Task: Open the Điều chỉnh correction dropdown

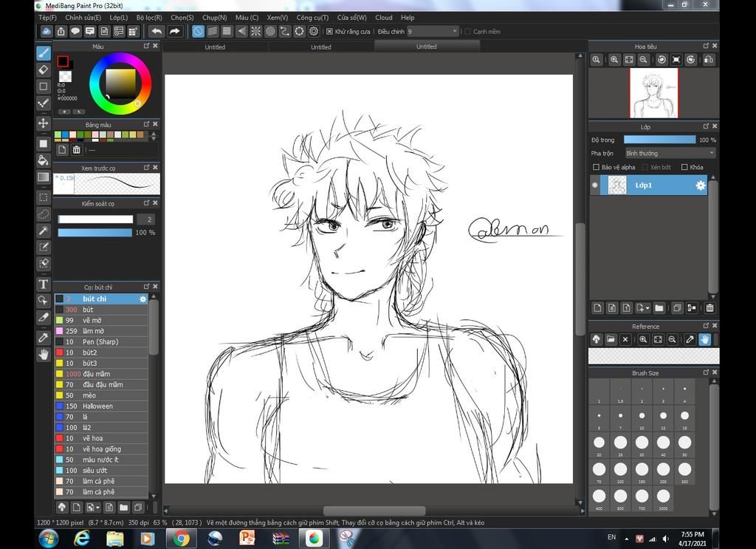Action: point(433,31)
